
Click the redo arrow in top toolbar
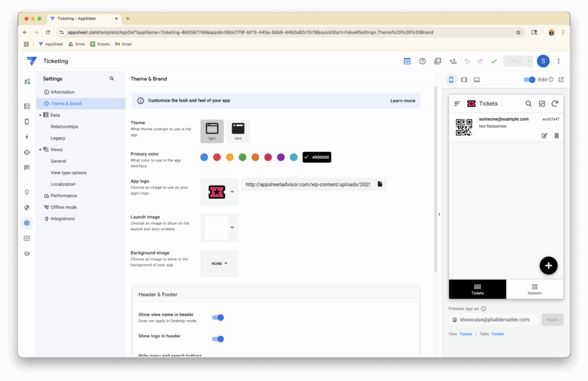click(x=480, y=61)
